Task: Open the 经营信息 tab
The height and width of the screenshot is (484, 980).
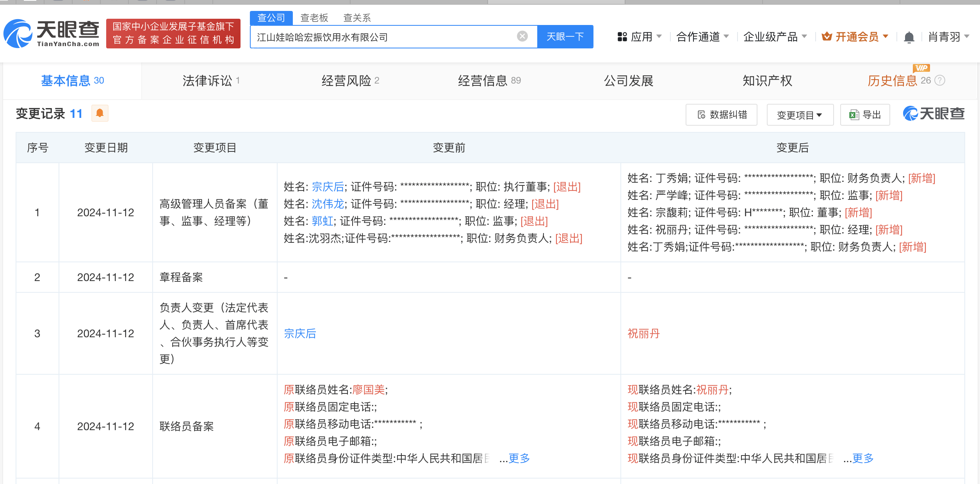Action: point(489,81)
